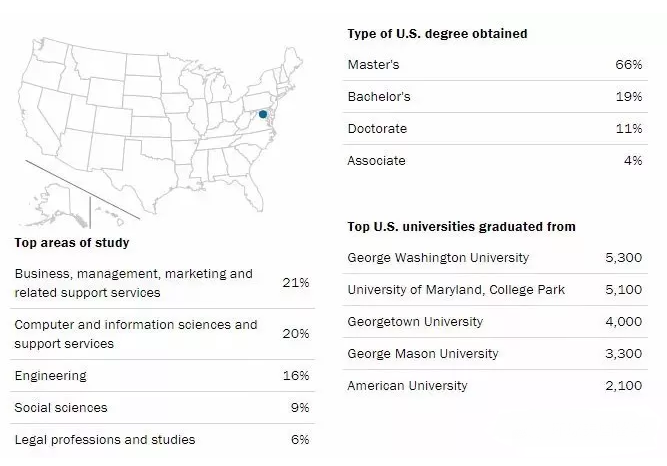
Task: Select the Master's degree row
Action: pos(495,65)
